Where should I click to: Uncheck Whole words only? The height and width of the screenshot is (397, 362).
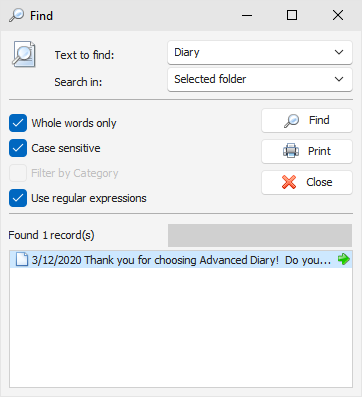click(x=18, y=123)
